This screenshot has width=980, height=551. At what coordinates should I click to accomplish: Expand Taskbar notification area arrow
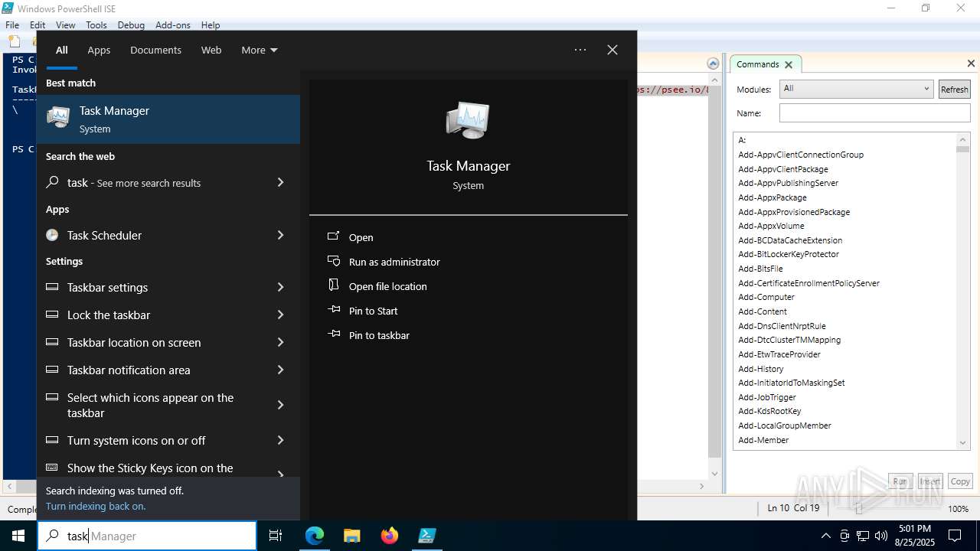point(280,370)
